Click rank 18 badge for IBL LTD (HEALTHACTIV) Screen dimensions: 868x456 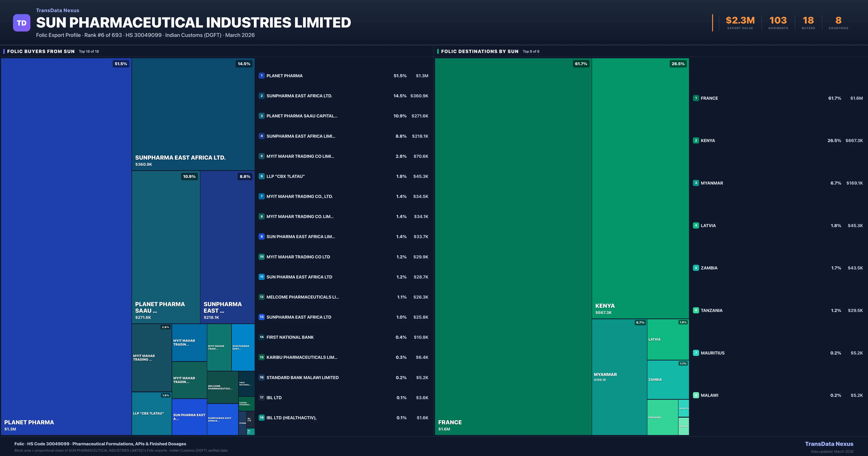click(261, 418)
